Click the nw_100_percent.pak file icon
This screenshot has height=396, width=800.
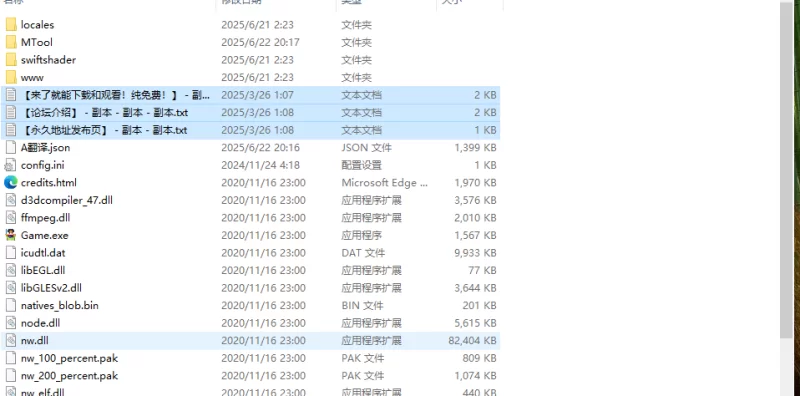pos(11,358)
